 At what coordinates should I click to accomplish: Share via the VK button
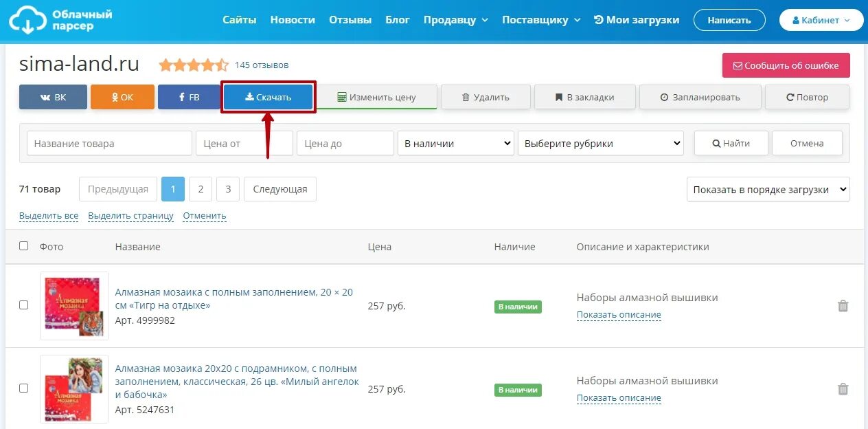[53, 97]
